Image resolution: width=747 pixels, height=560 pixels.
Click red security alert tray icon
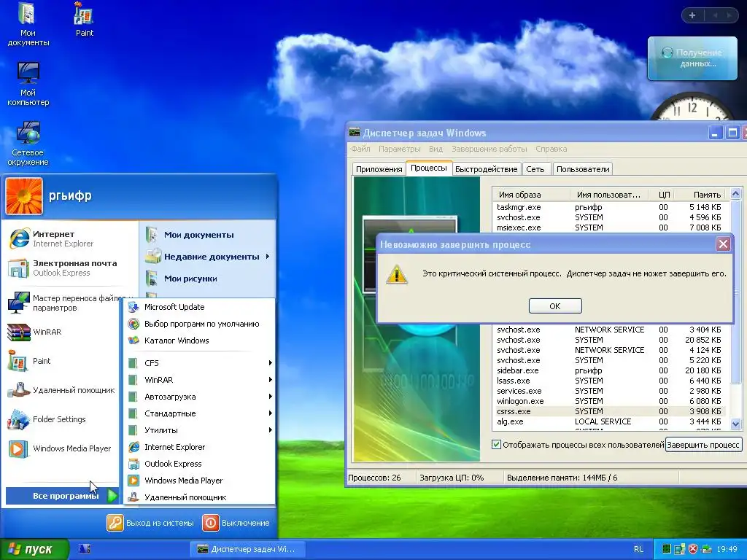coord(693,549)
